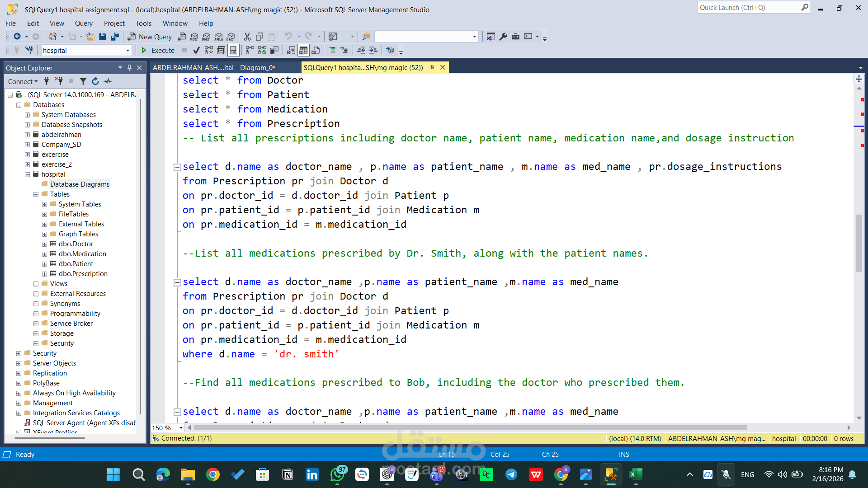Viewport: 868px width, 488px height.
Task: Open Excel from the taskbar
Action: coord(636,474)
